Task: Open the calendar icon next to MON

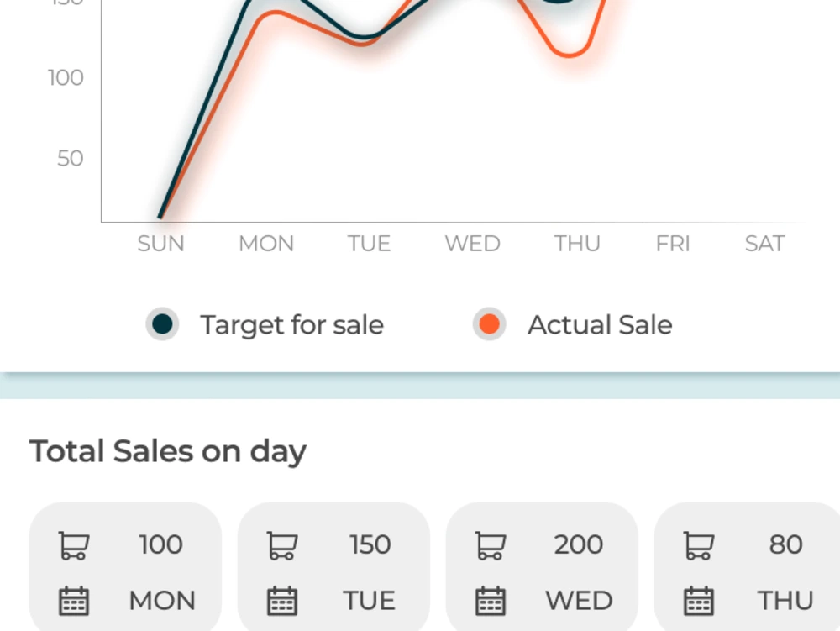Action: (75, 601)
